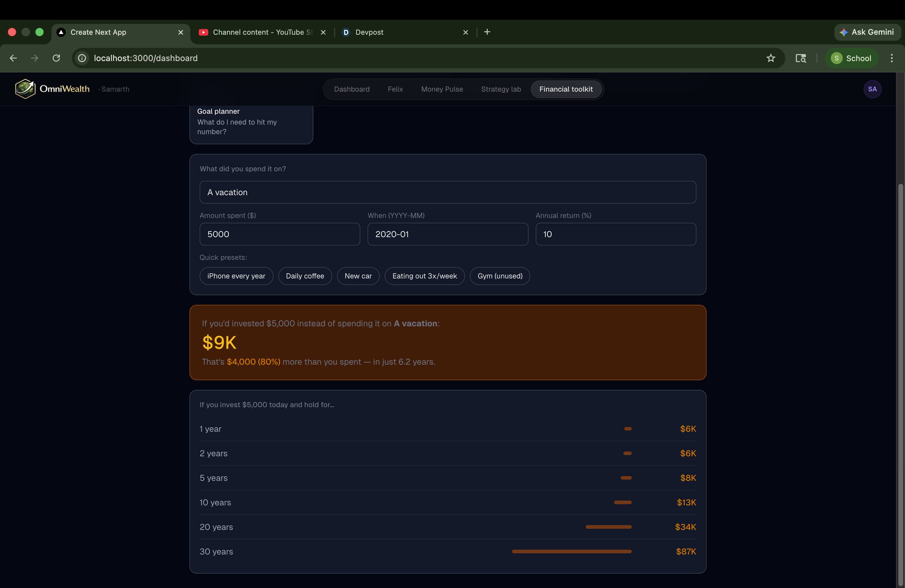
Task: Click the tab search icon in toolbar
Action: click(801, 58)
